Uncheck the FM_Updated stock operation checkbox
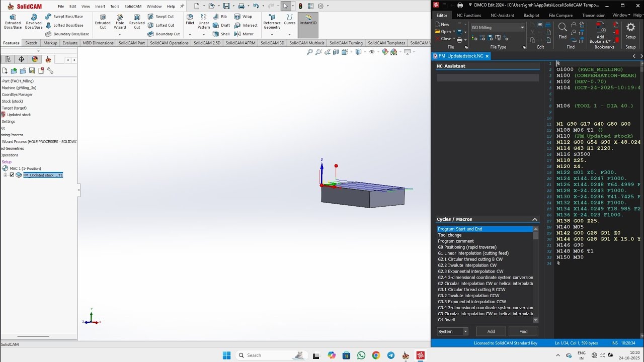The image size is (644, 362). [x=12, y=175]
